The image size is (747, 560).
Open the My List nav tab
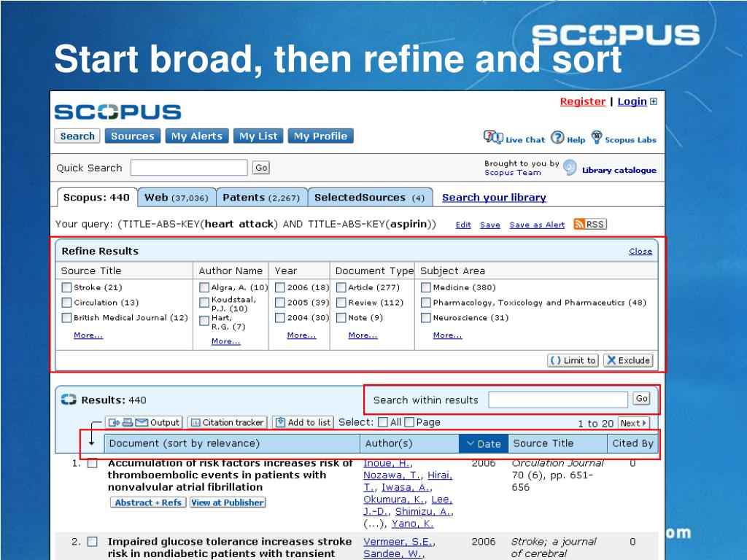[258, 136]
